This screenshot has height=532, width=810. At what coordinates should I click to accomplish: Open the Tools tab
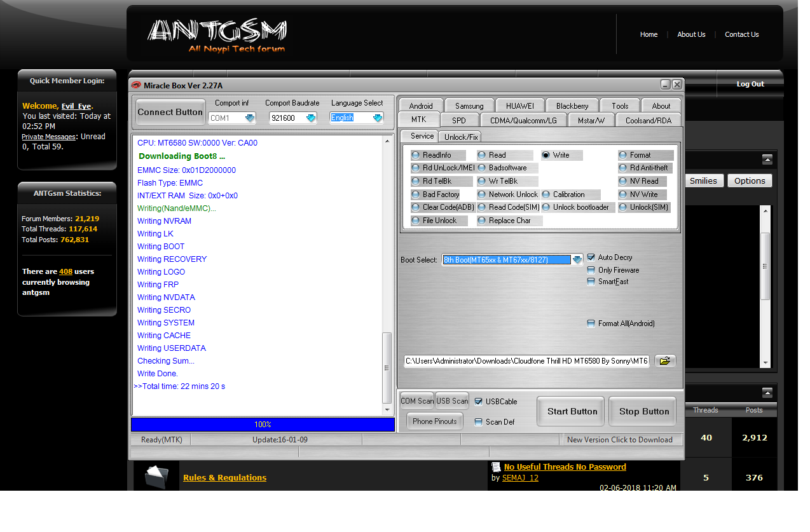pyautogui.click(x=620, y=106)
